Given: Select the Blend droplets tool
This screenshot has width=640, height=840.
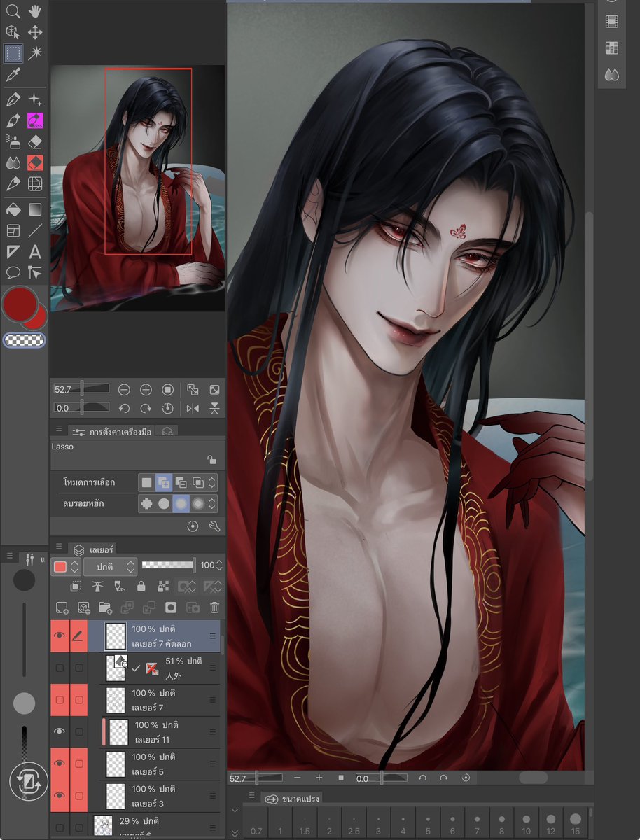Looking at the screenshot, I should pos(13,163).
